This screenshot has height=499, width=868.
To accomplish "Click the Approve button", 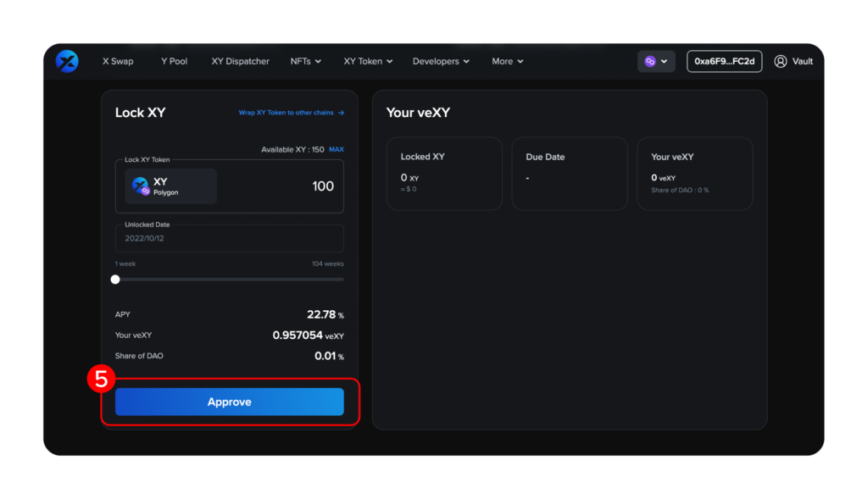I will (x=229, y=402).
